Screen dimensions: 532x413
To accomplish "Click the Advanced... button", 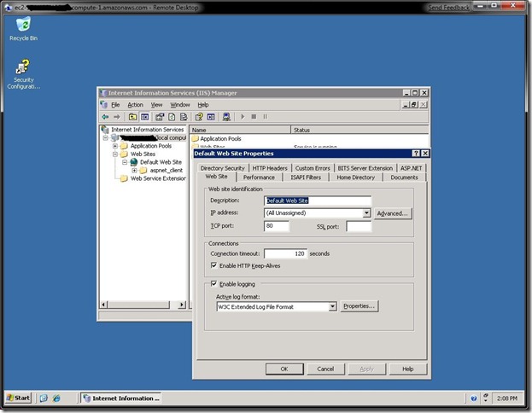I will (x=393, y=213).
